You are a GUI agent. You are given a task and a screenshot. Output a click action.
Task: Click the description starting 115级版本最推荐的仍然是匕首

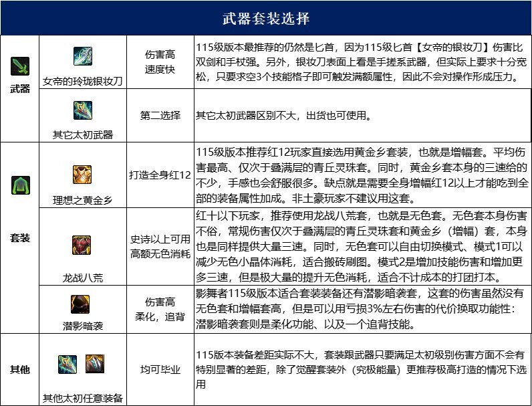point(362,62)
